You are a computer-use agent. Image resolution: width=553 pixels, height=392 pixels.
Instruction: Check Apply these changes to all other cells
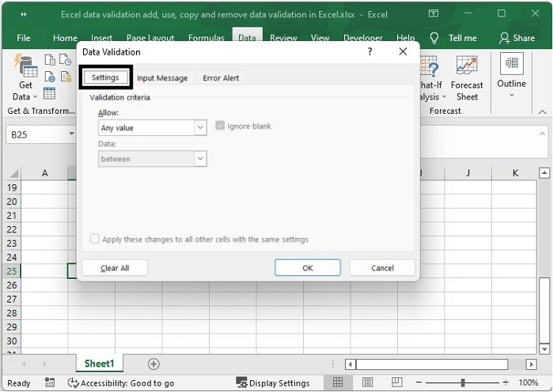(x=94, y=239)
